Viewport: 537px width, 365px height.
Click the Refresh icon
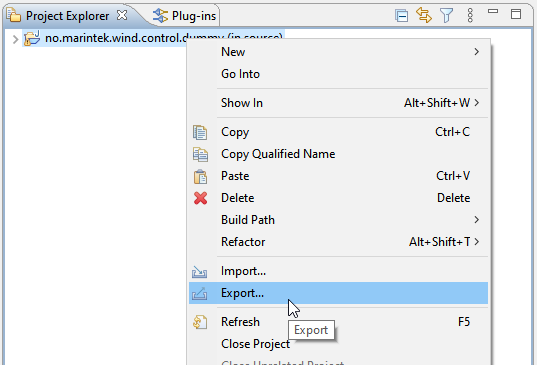(200, 322)
